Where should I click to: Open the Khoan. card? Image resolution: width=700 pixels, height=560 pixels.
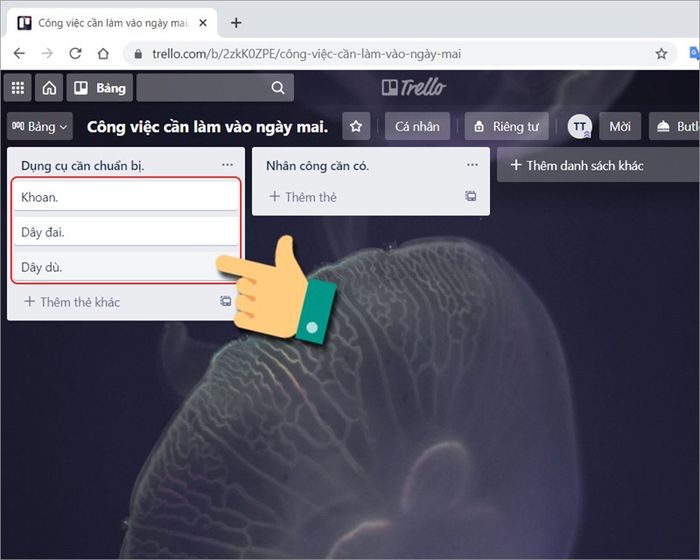tap(126, 196)
